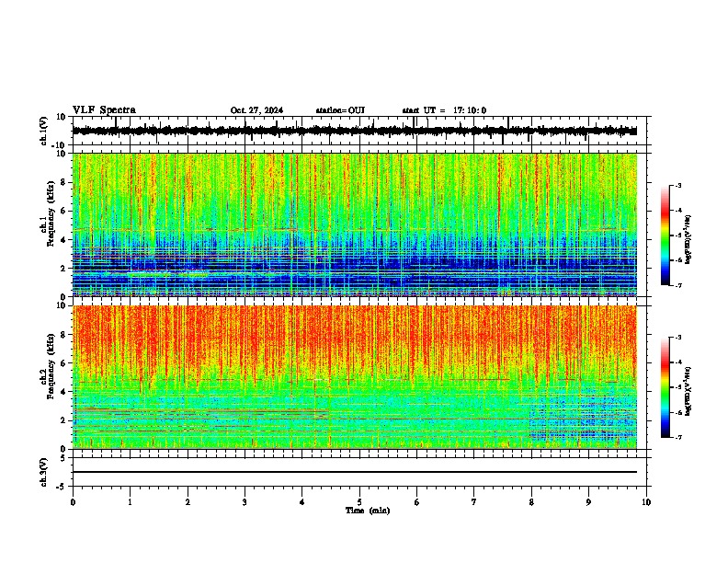The height and width of the screenshot is (563, 728).
Task: Click the time axis tick label '8'
Action: 531,502
